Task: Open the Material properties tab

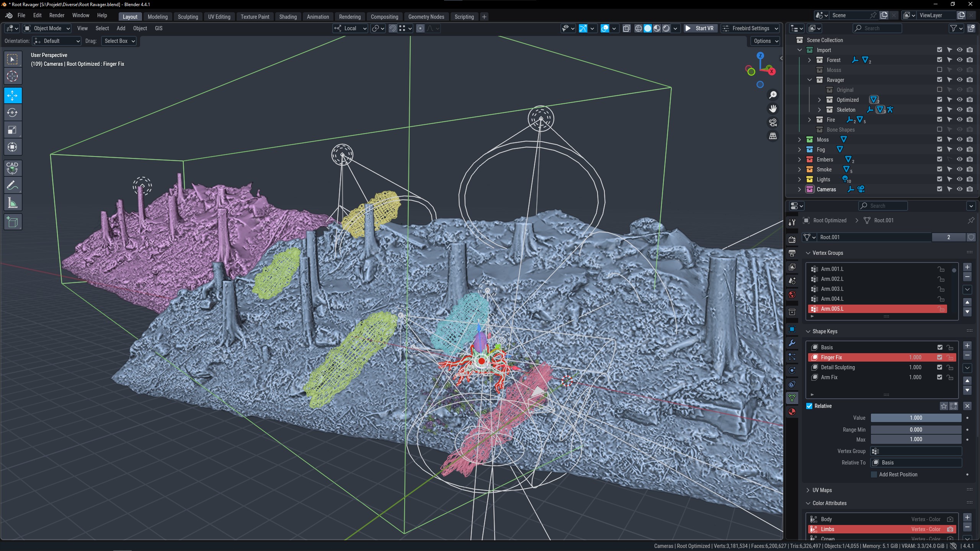Action: [792, 412]
